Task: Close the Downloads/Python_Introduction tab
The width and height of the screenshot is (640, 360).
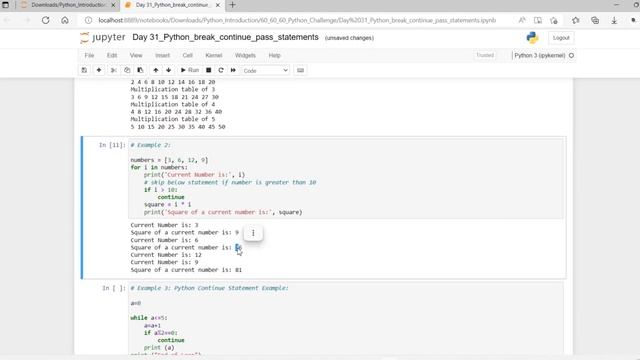Action: click(113, 5)
